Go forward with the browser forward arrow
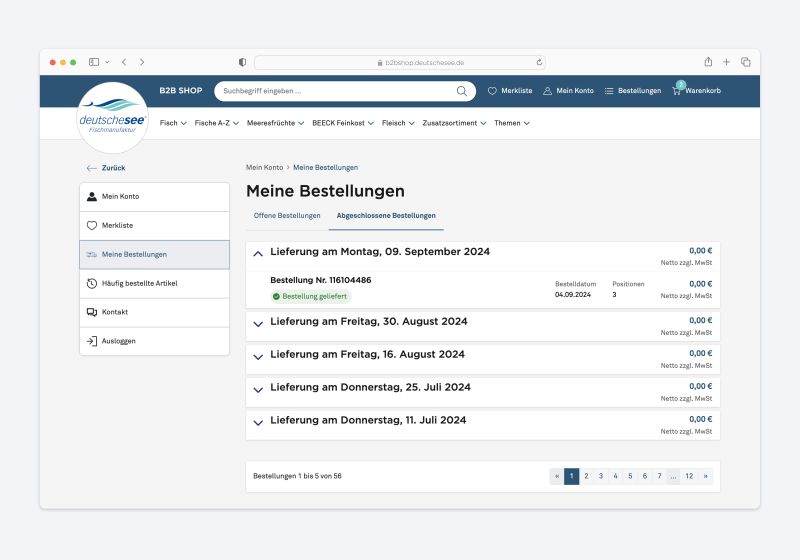Viewport: 800px width, 560px height. 142,62
